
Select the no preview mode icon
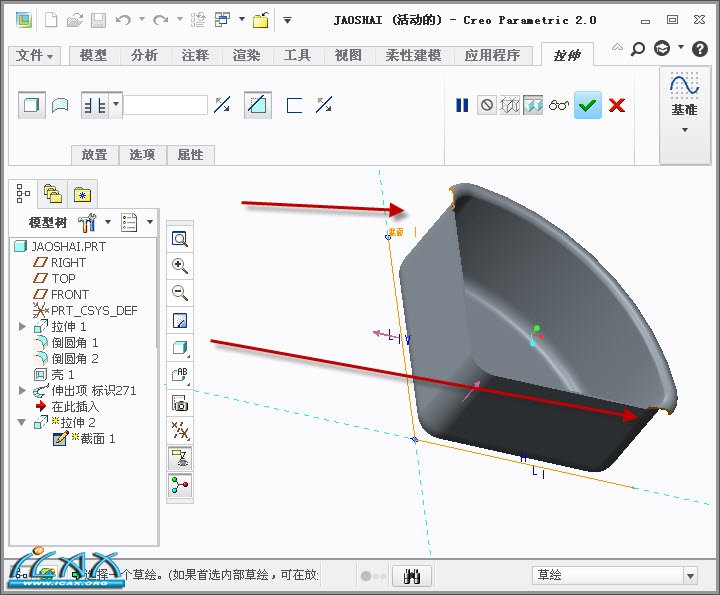[x=487, y=105]
